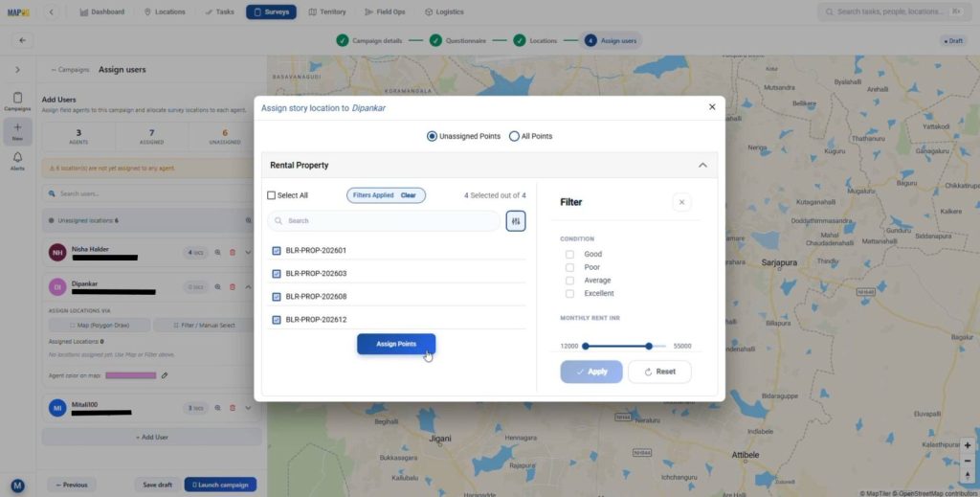The height and width of the screenshot is (497, 980).
Task: Launch the campaign
Action: [x=220, y=486]
